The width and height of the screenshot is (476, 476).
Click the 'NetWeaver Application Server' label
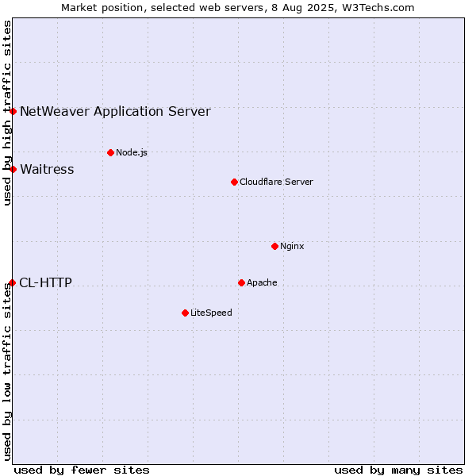click(115, 112)
